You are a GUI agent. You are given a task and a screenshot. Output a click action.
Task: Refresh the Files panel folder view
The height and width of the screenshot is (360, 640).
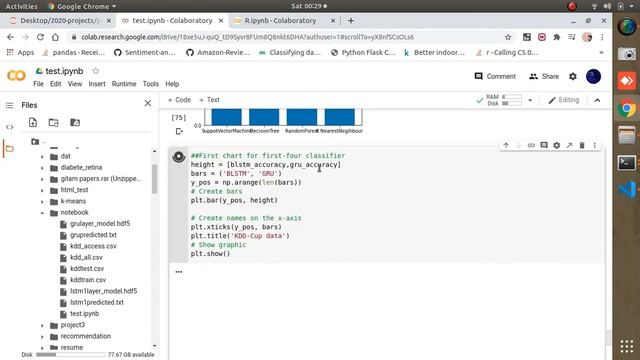pyautogui.click(x=53, y=122)
